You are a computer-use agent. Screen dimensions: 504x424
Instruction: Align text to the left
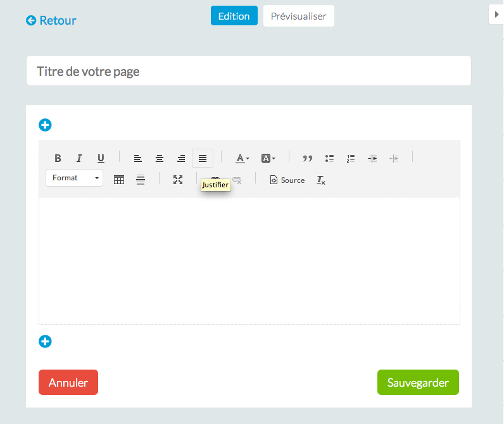(x=138, y=158)
